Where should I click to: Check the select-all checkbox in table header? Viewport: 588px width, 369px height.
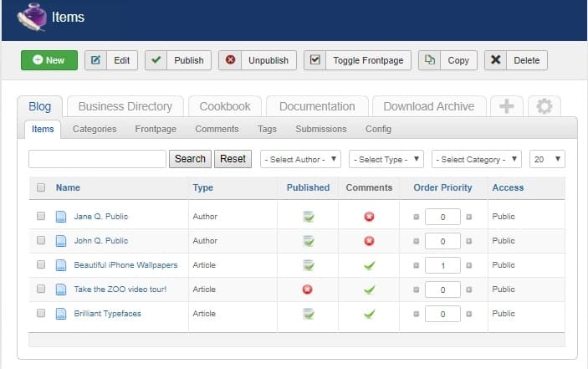click(x=41, y=187)
